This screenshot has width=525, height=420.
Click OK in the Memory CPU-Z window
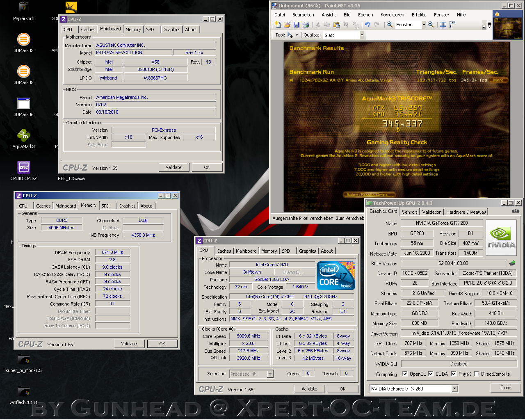pos(162,344)
